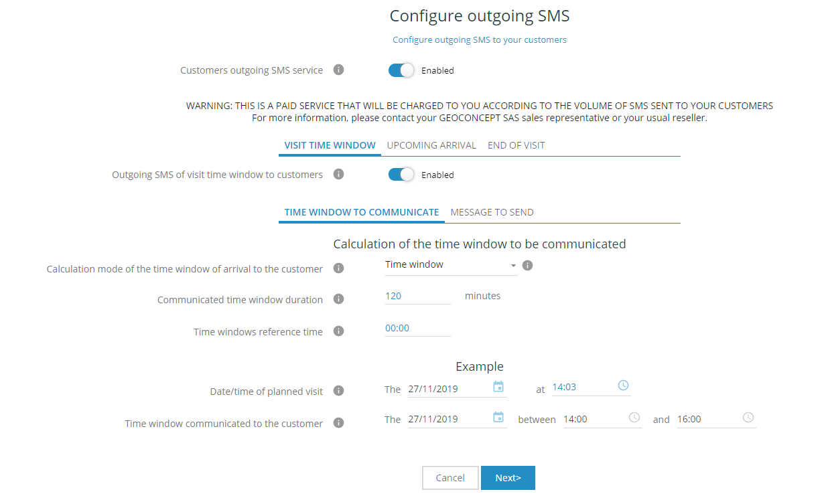Click the 120 minutes duration field
The height and width of the screenshot is (504, 832).
click(x=417, y=296)
